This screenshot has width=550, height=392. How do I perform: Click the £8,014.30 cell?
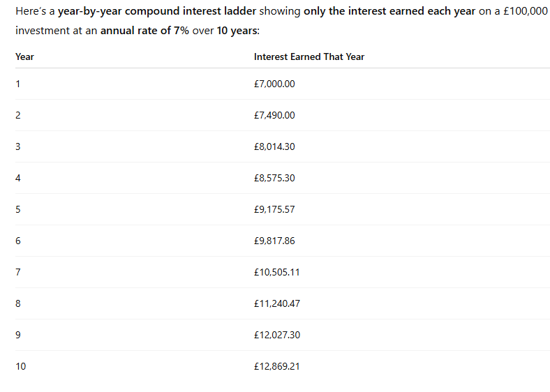(274, 146)
